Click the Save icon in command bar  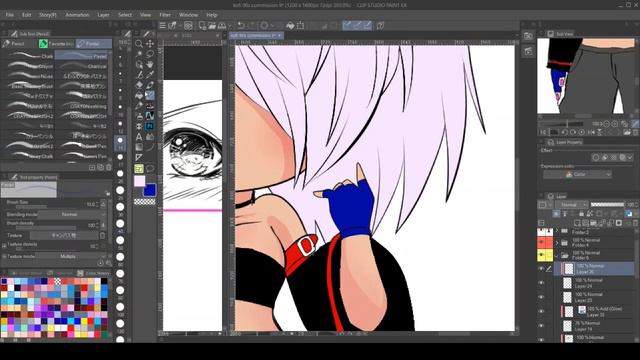pos(222,26)
